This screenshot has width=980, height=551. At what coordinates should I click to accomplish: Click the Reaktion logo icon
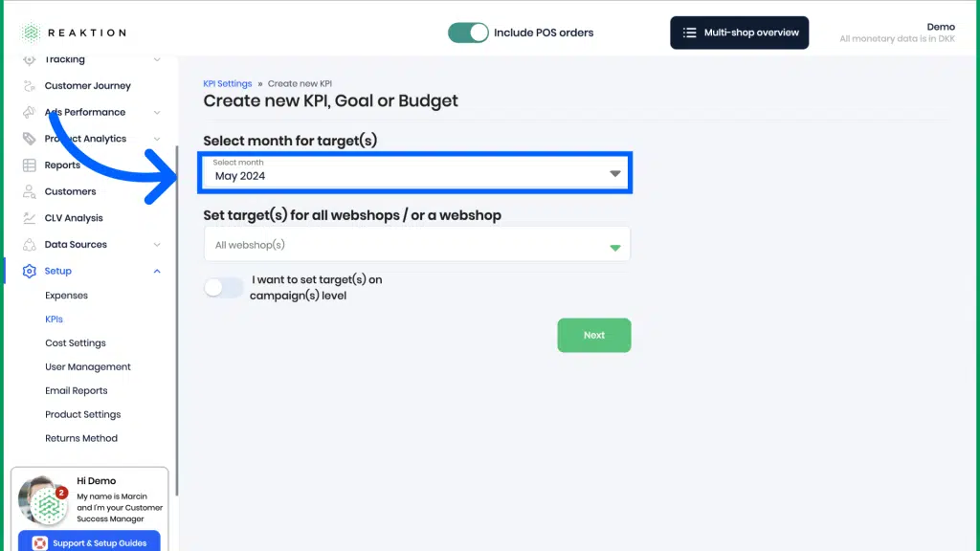click(31, 33)
